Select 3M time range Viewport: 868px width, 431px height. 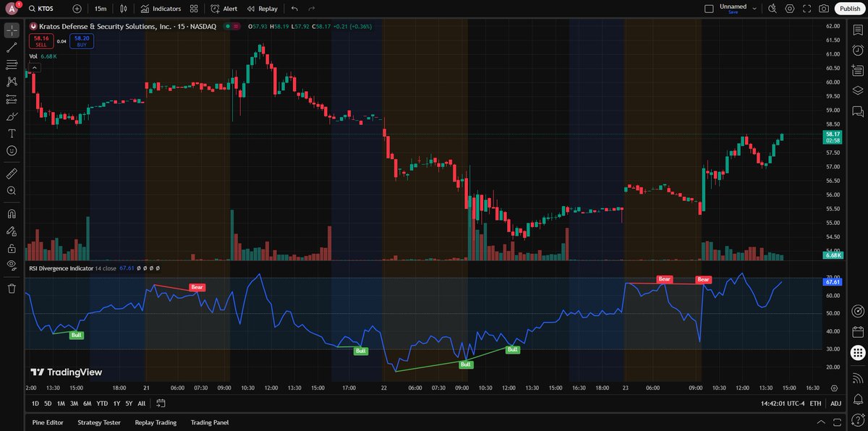pos(74,404)
